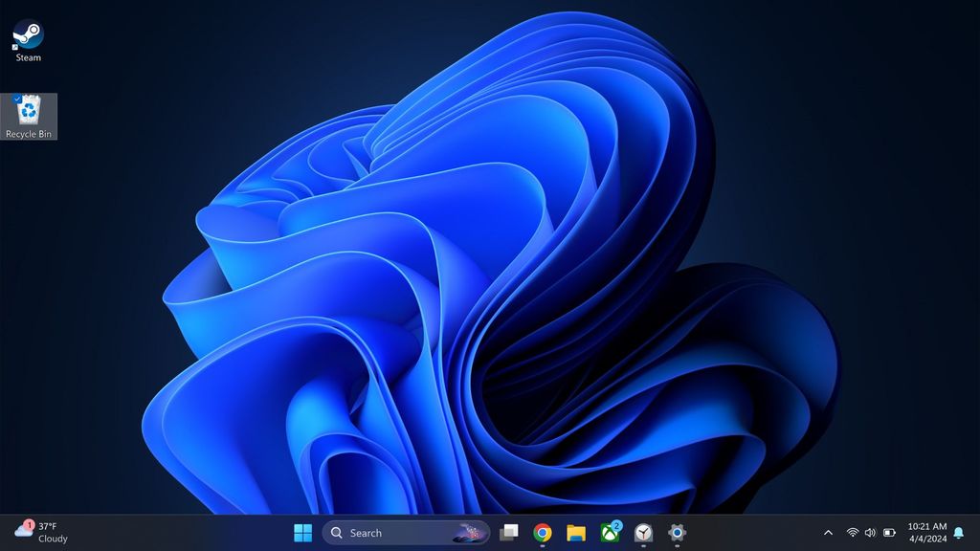Open Steam from the desktop
Viewport: 980px width, 551px height.
coord(26,33)
